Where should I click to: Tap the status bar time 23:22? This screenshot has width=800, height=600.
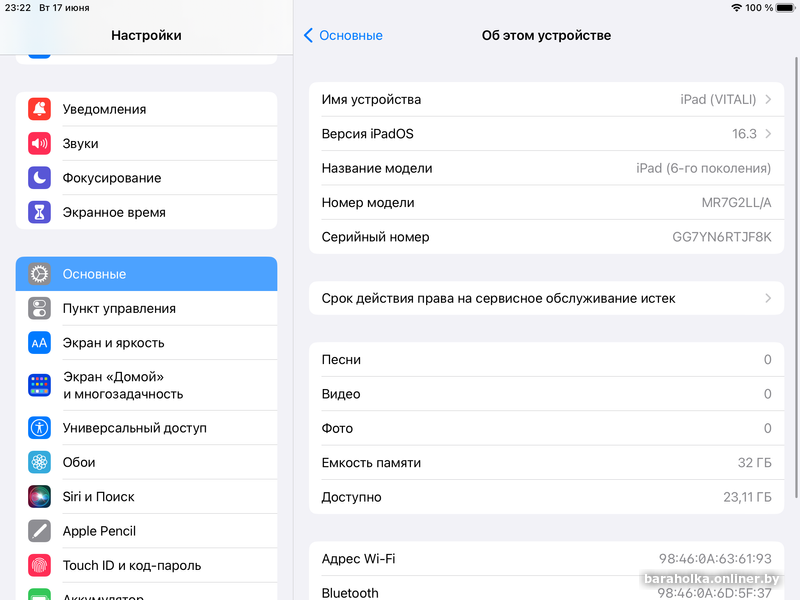click(x=18, y=8)
